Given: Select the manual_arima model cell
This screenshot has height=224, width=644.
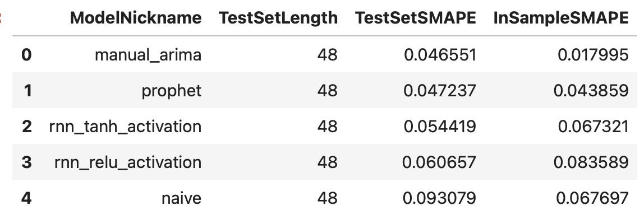Looking at the screenshot, I should click(148, 55).
